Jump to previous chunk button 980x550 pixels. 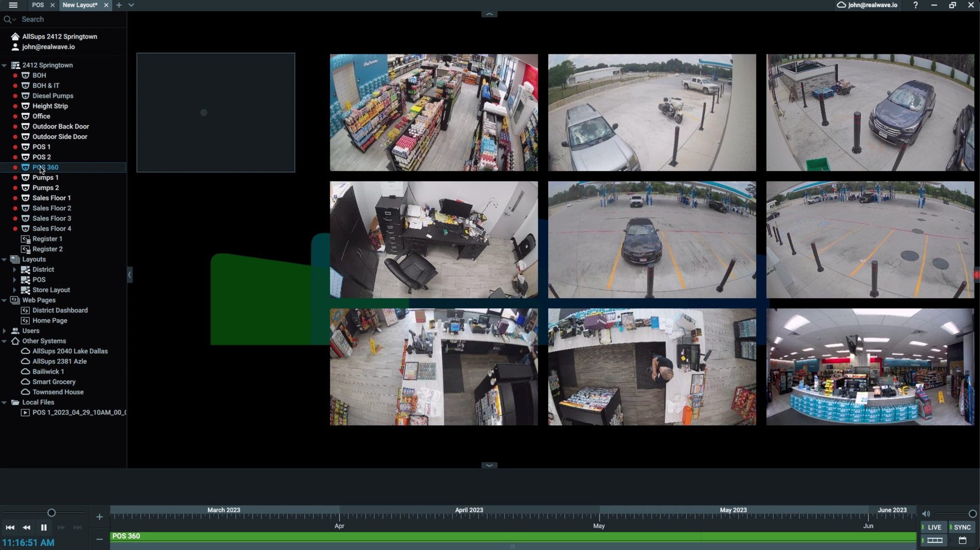click(10, 528)
